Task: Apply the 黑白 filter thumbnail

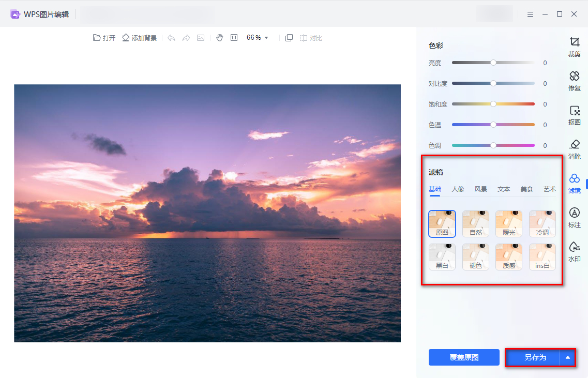Action: tap(442, 257)
